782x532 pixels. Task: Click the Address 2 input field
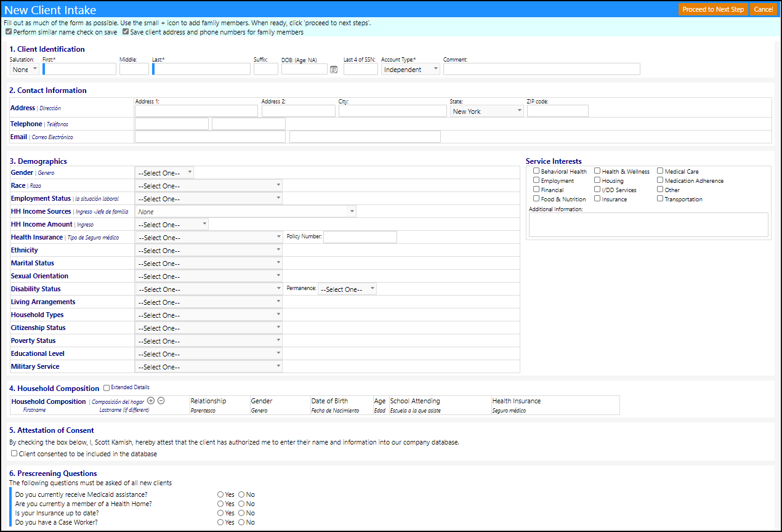coord(299,111)
